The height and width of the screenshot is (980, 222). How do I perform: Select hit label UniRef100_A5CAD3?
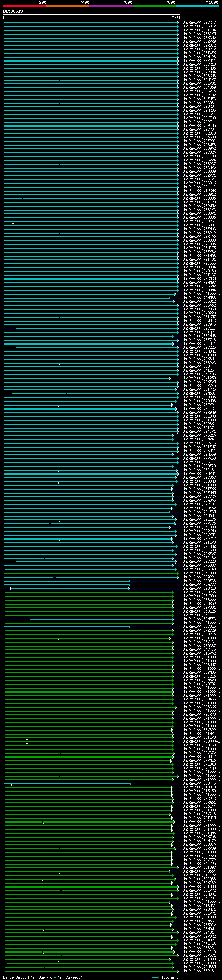[x=199, y=573]
